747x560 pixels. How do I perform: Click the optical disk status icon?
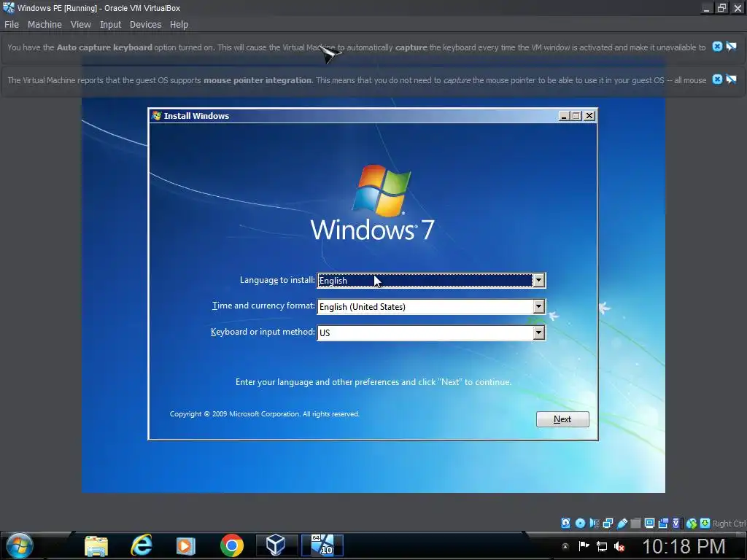580,524
